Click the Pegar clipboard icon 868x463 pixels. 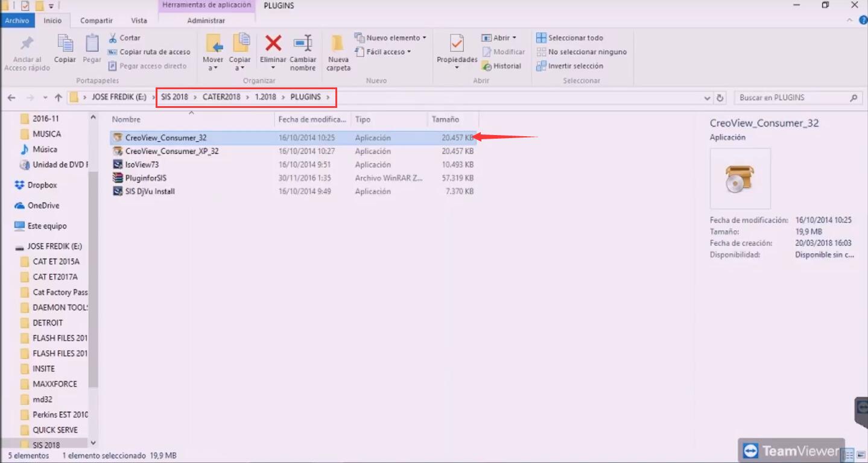click(x=92, y=43)
